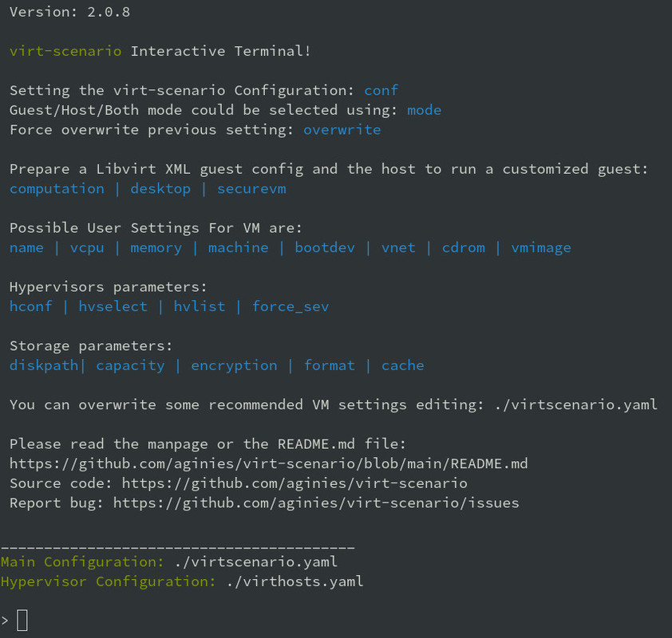The height and width of the screenshot is (638, 672).
Task: Click the README.md GitHub URL
Action: (x=268, y=463)
